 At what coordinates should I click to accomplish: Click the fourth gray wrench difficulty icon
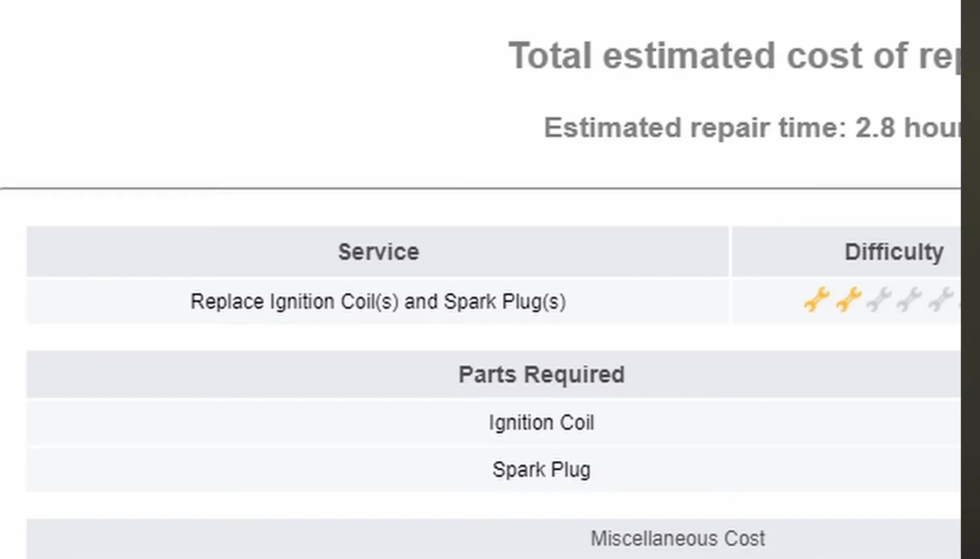pyautogui.click(x=909, y=300)
